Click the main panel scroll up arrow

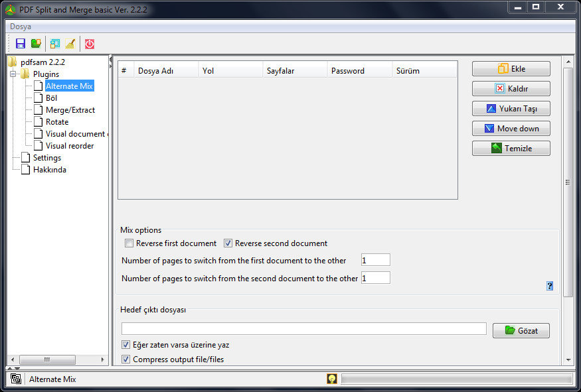click(568, 62)
